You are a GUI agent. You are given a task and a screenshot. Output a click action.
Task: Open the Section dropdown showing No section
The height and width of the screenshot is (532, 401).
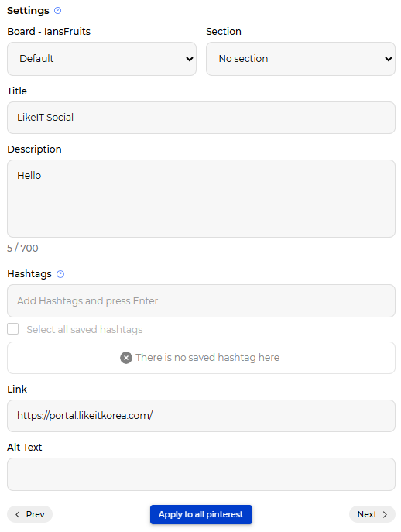pyautogui.click(x=300, y=59)
